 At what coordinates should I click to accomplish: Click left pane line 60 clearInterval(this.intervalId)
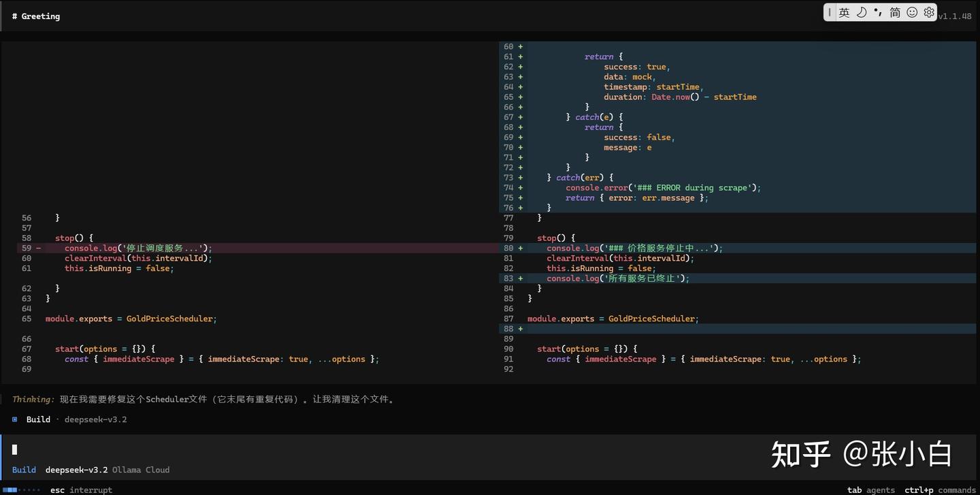[138, 259]
